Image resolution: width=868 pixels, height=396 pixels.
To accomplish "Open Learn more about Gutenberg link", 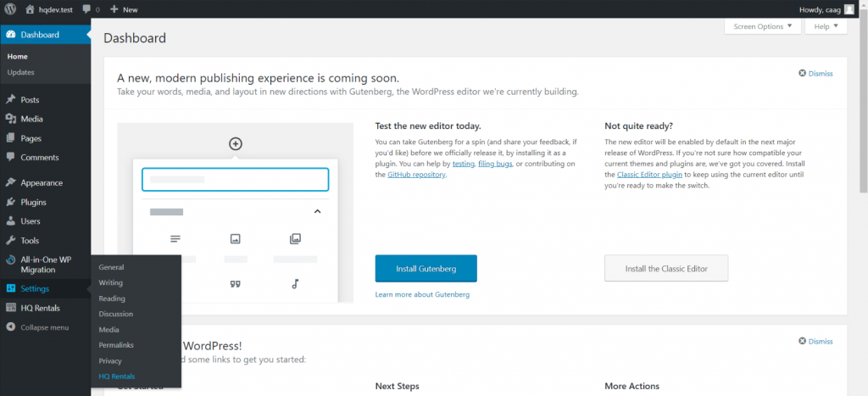I will 422,294.
